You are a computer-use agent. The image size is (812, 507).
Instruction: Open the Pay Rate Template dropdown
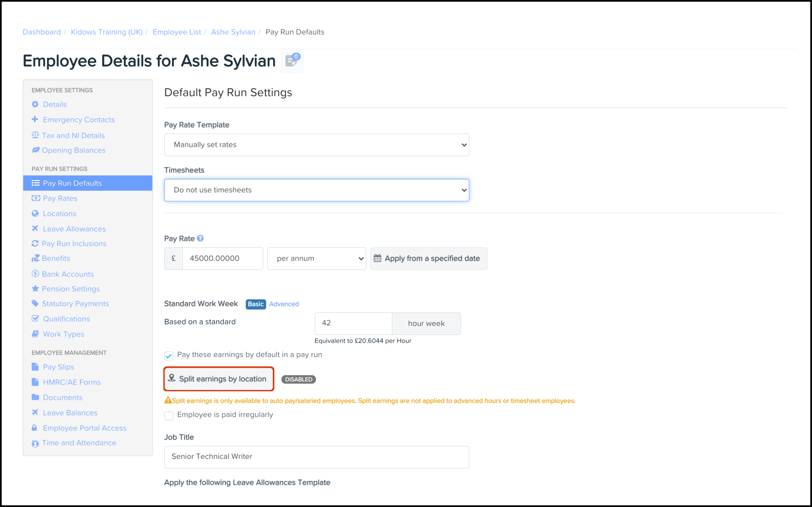coord(317,145)
